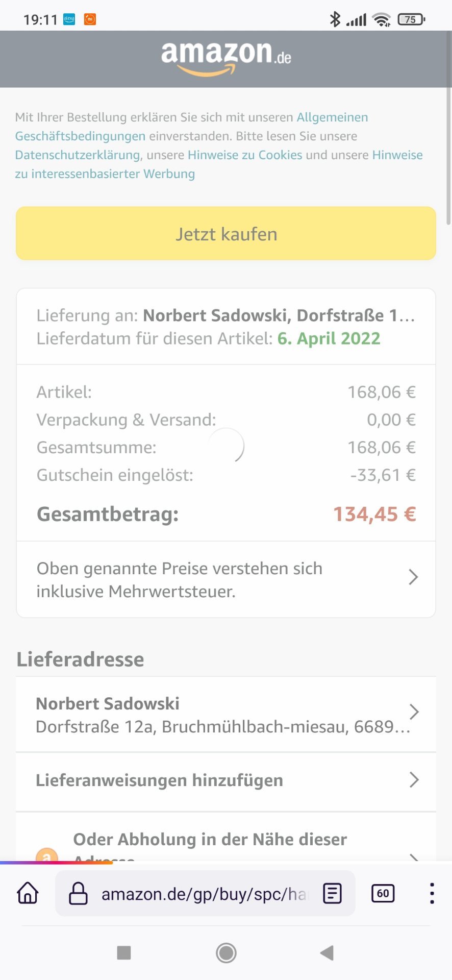
Task: Open Lieferanweisungen hinzufügen chevron
Action: point(414,780)
